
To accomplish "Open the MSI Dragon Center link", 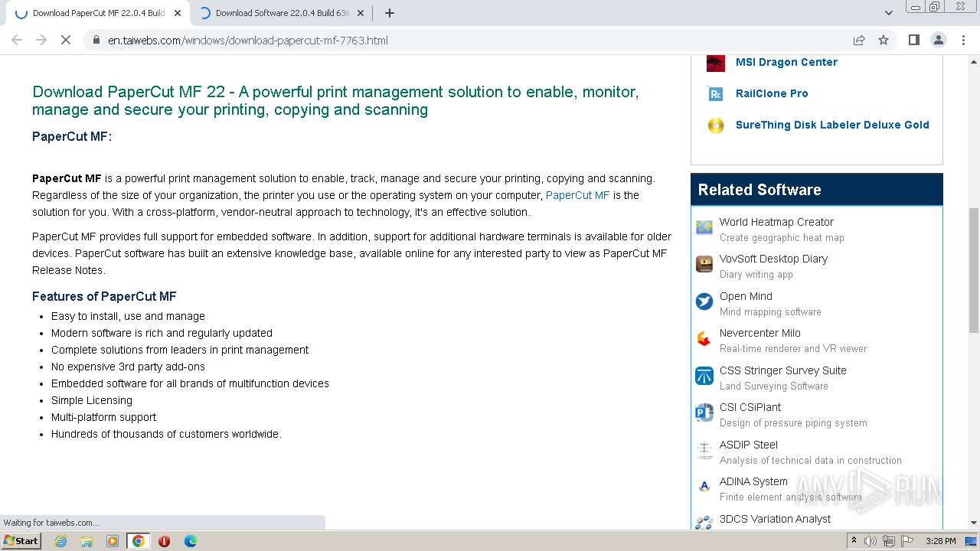I will (x=786, y=62).
